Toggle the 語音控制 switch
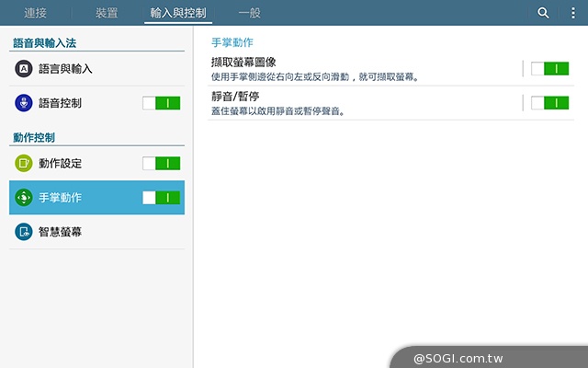588x368 pixels. (162, 103)
